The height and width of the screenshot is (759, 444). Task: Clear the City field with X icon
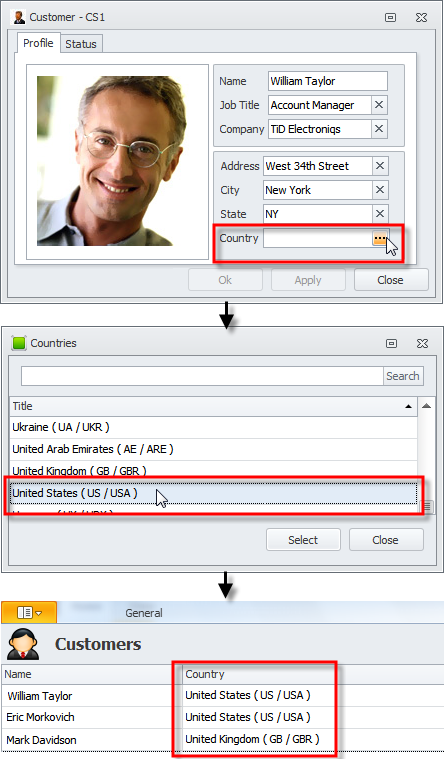[x=380, y=190]
